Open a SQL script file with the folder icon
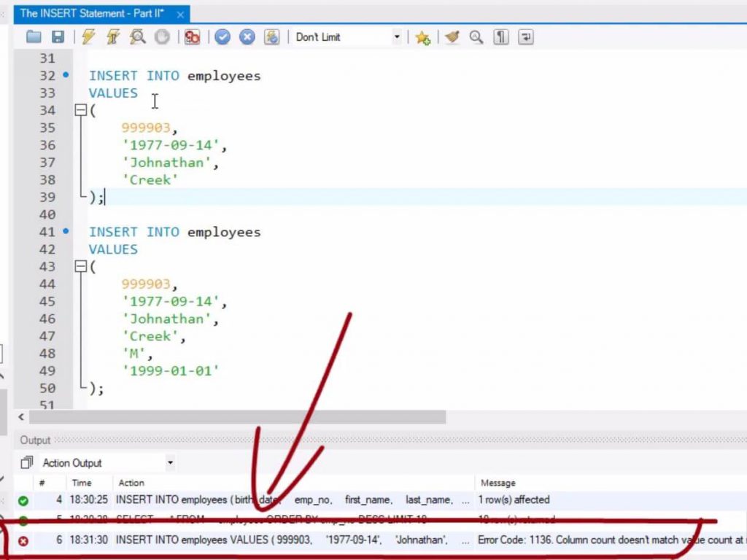 [34, 36]
